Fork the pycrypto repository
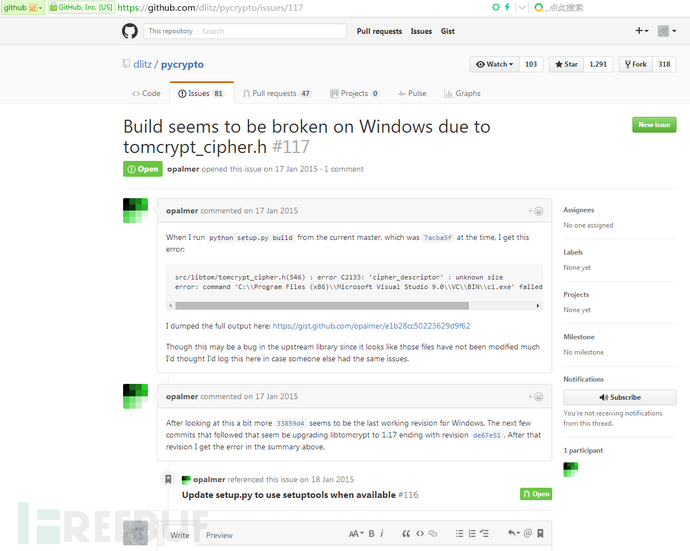 [x=636, y=64]
